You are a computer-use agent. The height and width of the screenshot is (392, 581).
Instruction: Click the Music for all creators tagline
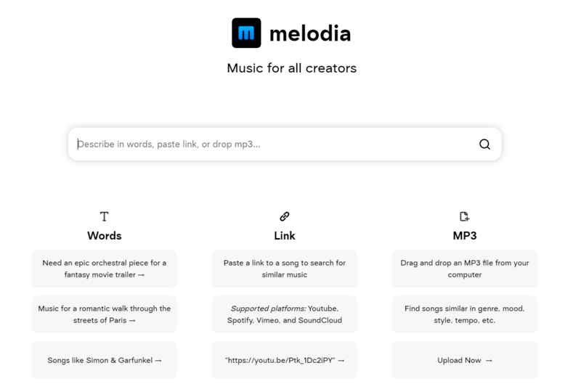pos(291,69)
